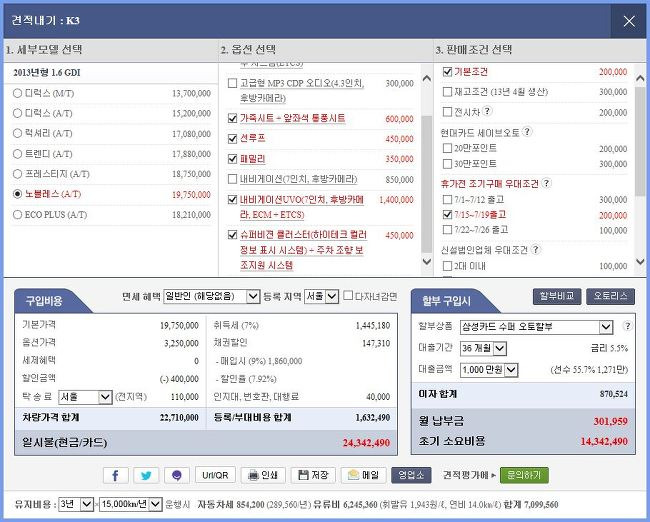The image size is (650, 522).
Task: Save the estimate with 저장
Action: pyautogui.click(x=313, y=475)
